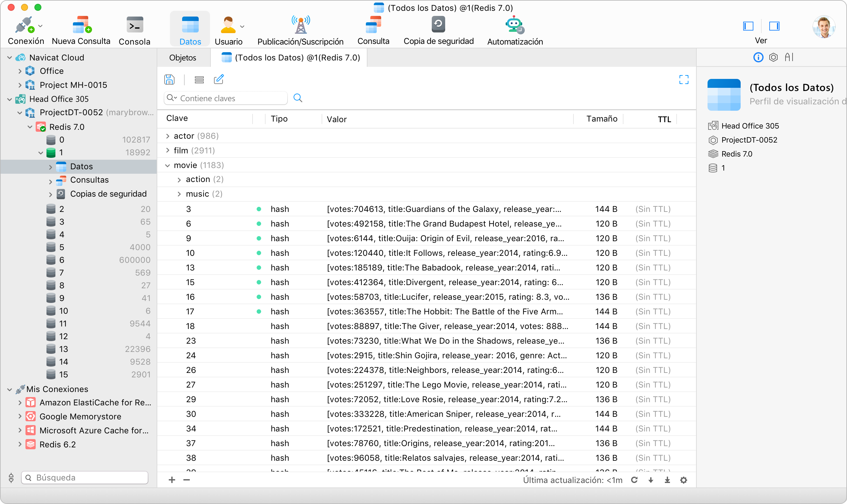847x504 pixels.
Task: Toggle the left sidebar view pane
Action: [x=748, y=26]
